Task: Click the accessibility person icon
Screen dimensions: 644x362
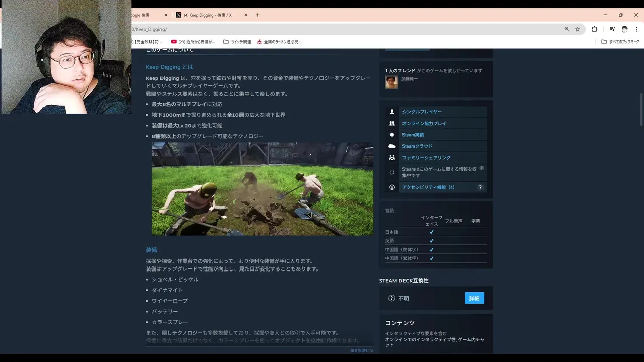Action: (392, 187)
